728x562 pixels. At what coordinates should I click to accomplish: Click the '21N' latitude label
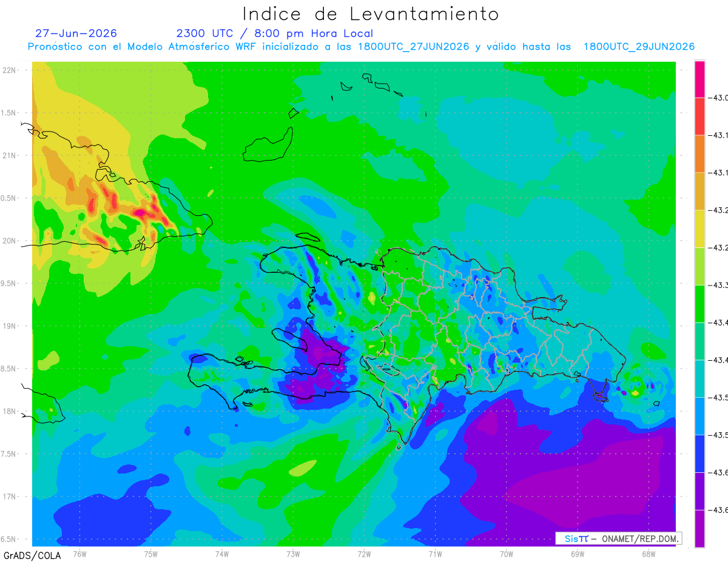pos(10,155)
